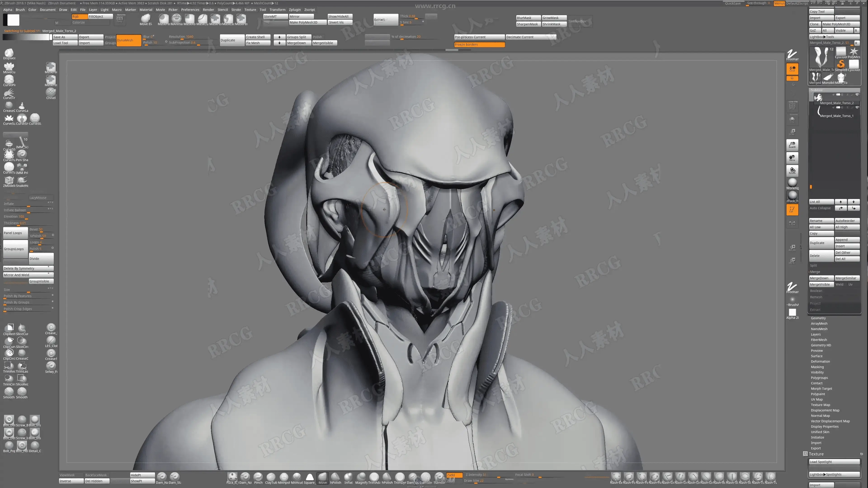Select the Inflat brush
868x488 pixels.
[x=348, y=477]
